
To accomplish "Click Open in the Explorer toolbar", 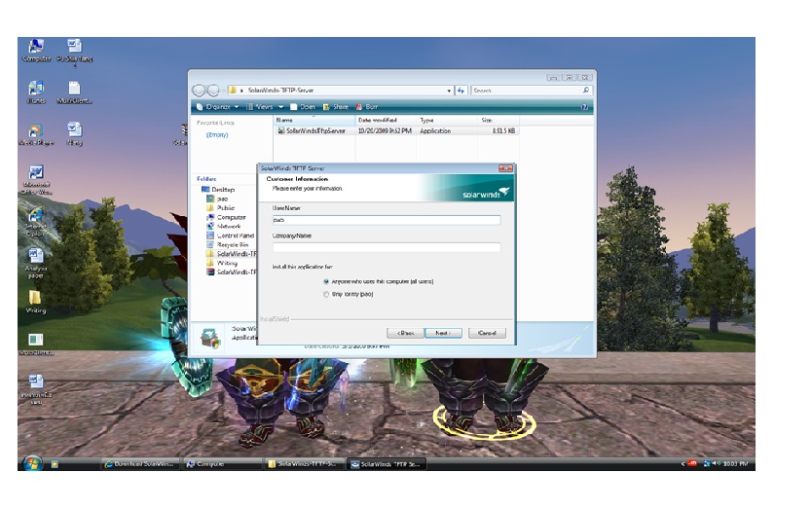I will 303,107.
